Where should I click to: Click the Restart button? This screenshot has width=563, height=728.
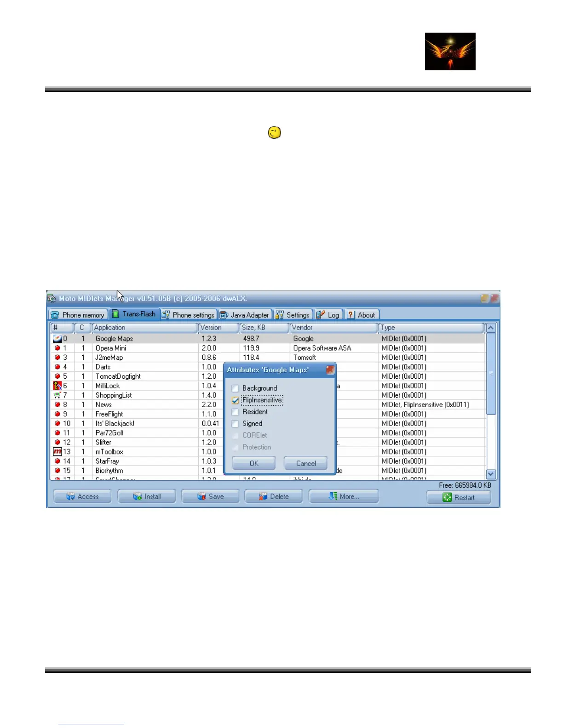pyautogui.click(x=459, y=497)
